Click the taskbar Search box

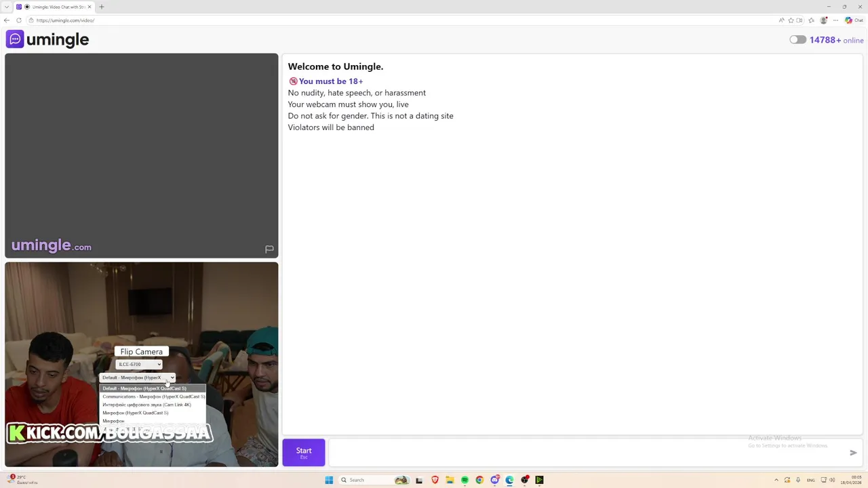(x=373, y=480)
